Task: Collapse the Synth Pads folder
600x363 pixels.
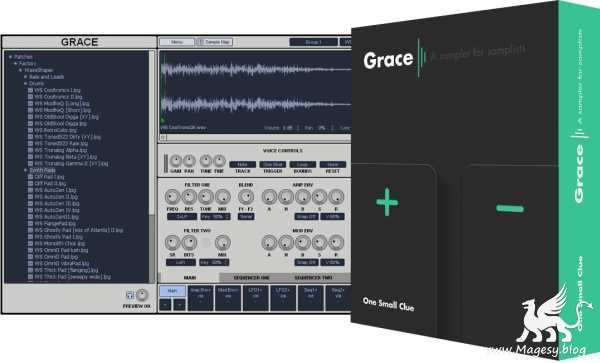Action: (26, 170)
